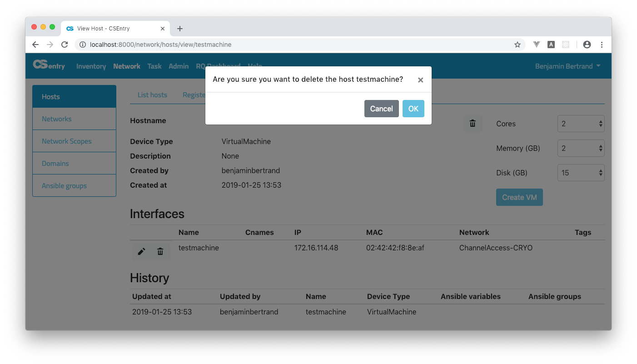Image resolution: width=637 pixels, height=364 pixels.
Task: Click the browser address bar URL
Action: [161, 45]
